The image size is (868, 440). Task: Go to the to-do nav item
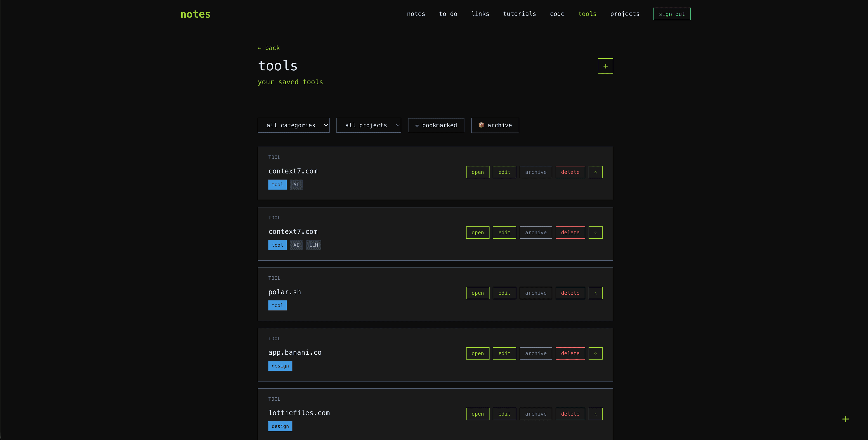tap(448, 14)
